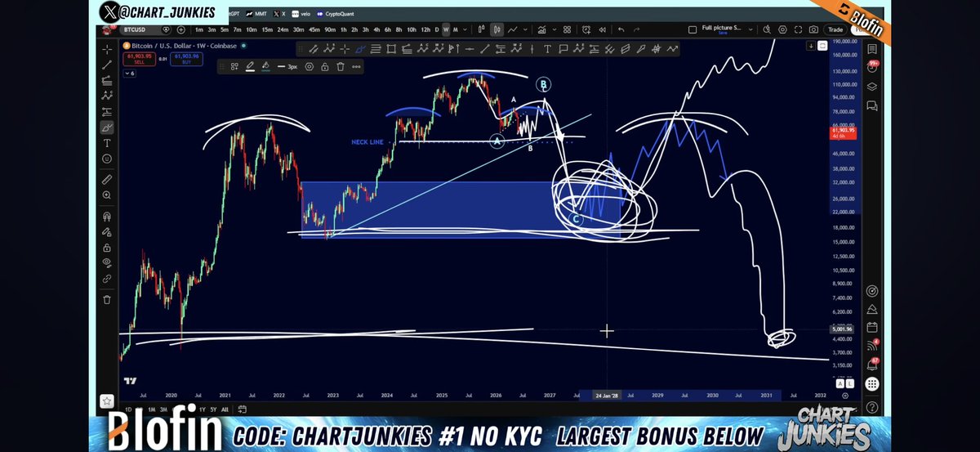Viewport: 980px width, 452px height.
Task: Open the chart settings hexagon icon in top toolbar
Action: tap(782, 29)
